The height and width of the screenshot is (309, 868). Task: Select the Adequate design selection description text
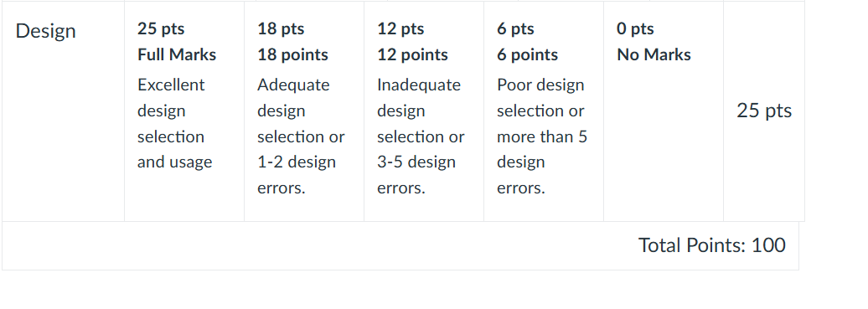[301, 136]
